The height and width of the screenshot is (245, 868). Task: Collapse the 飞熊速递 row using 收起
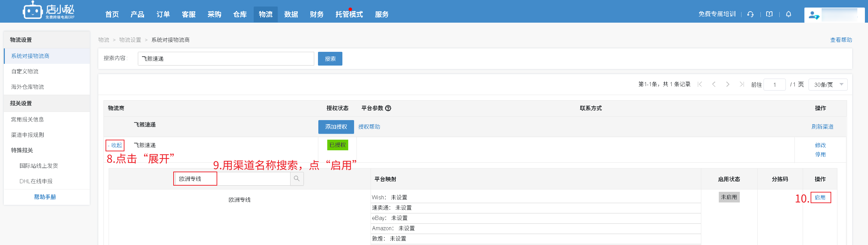tap(115, 145)
